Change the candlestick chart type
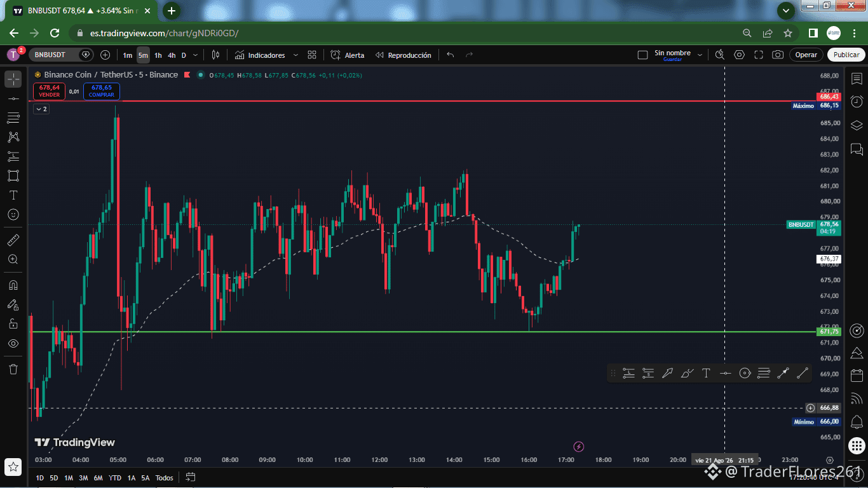868x488 pixels. (215, 55)
